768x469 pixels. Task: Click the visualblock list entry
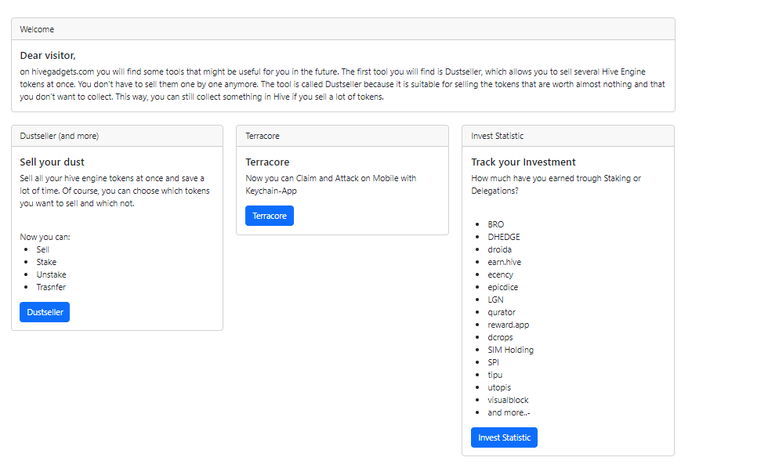pyautogui.click(x=508, y=400)
